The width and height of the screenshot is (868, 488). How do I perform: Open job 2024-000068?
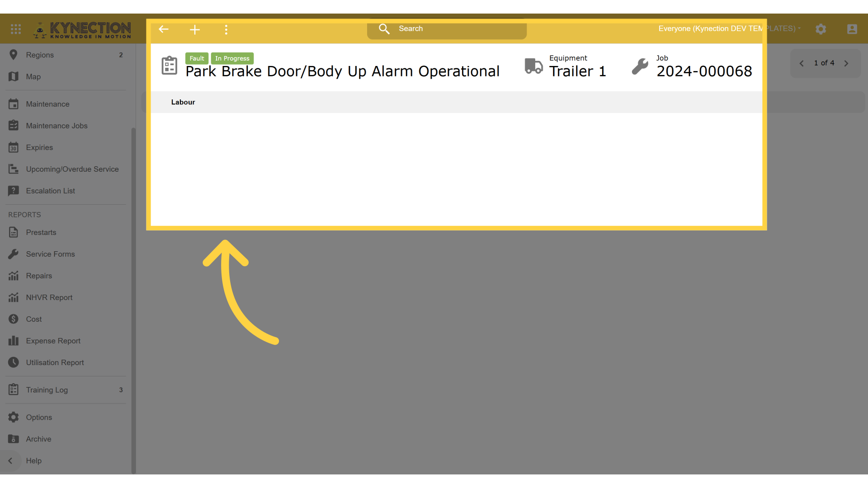tap(704, 71)
